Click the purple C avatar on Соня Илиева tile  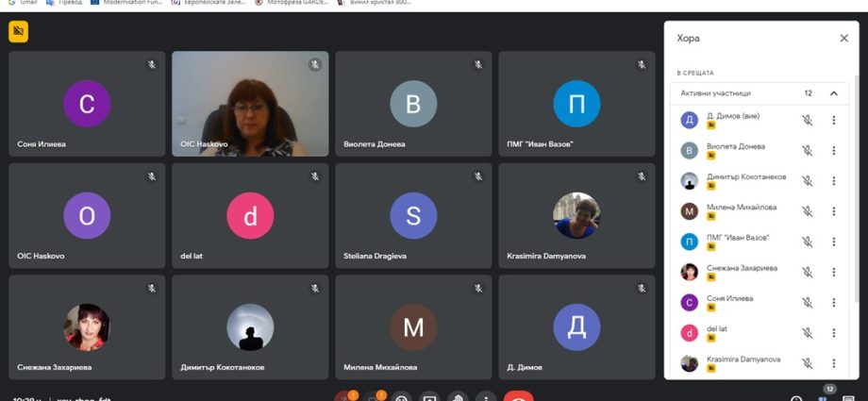tap(87, 104)
